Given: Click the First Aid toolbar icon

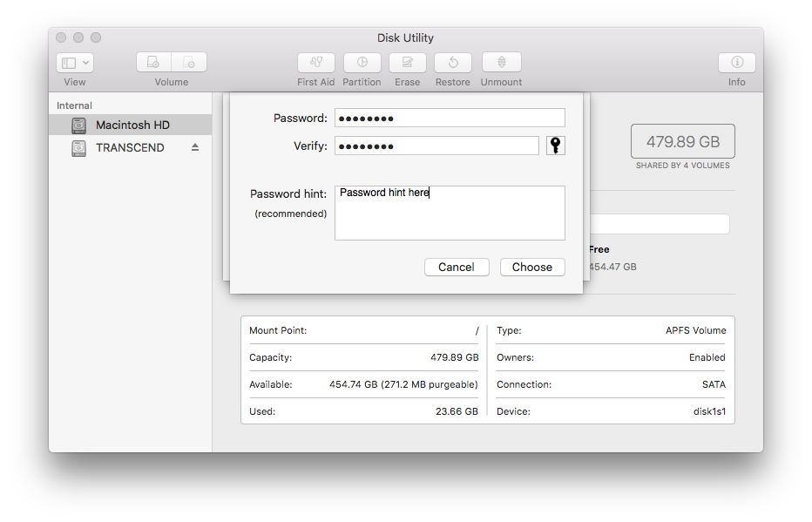Looking at the screenshot, I should [315, 63].
